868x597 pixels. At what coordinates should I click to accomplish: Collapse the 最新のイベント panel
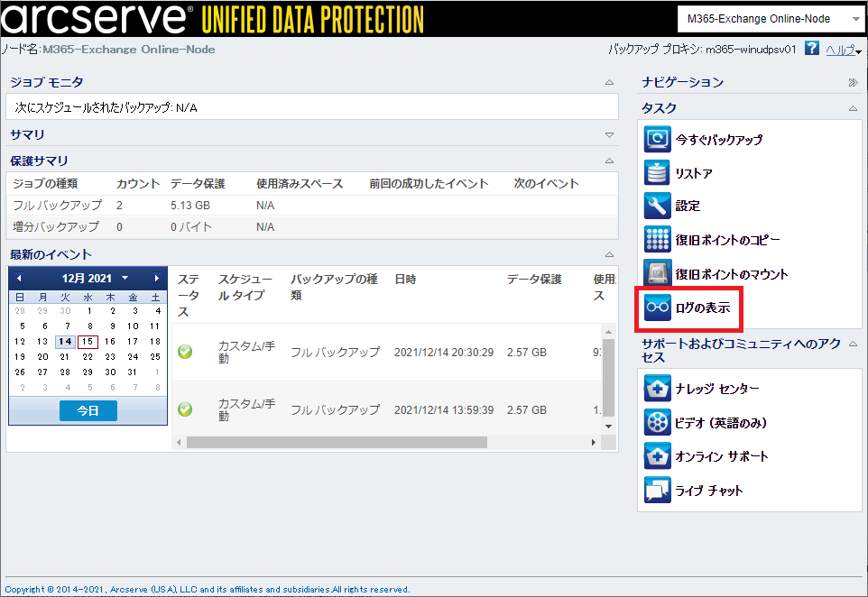609,254
